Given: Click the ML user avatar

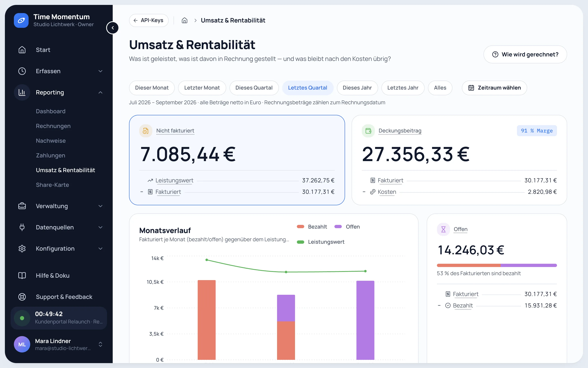Looking at the screenshot, I should point(22,344).
